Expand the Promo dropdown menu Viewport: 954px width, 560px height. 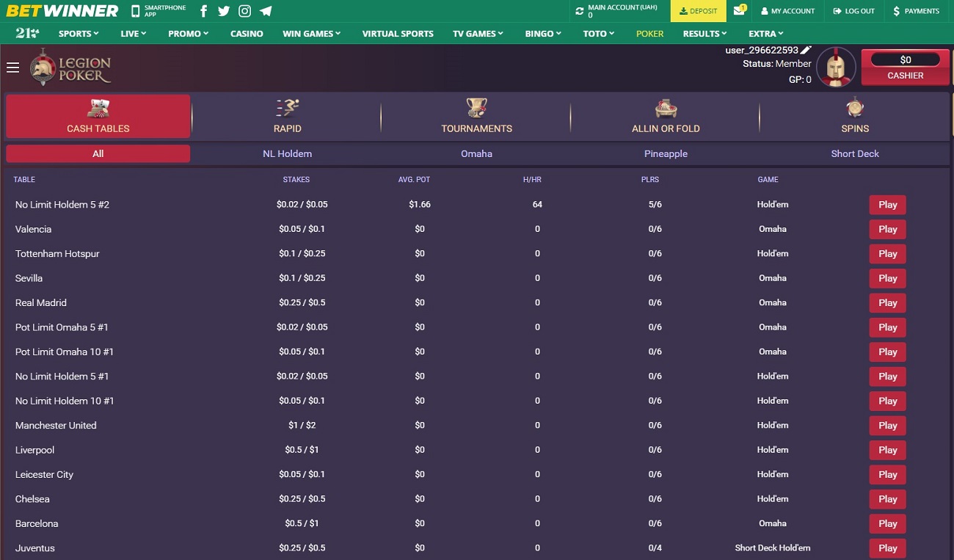click(189, 33)
